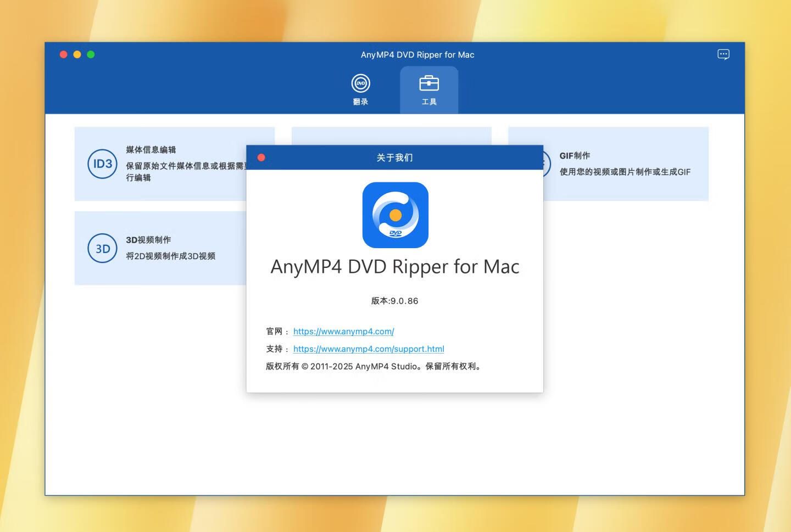Minimize the main window with yellow button
This screenshot has height=532, width=791.
coord(77,54)
